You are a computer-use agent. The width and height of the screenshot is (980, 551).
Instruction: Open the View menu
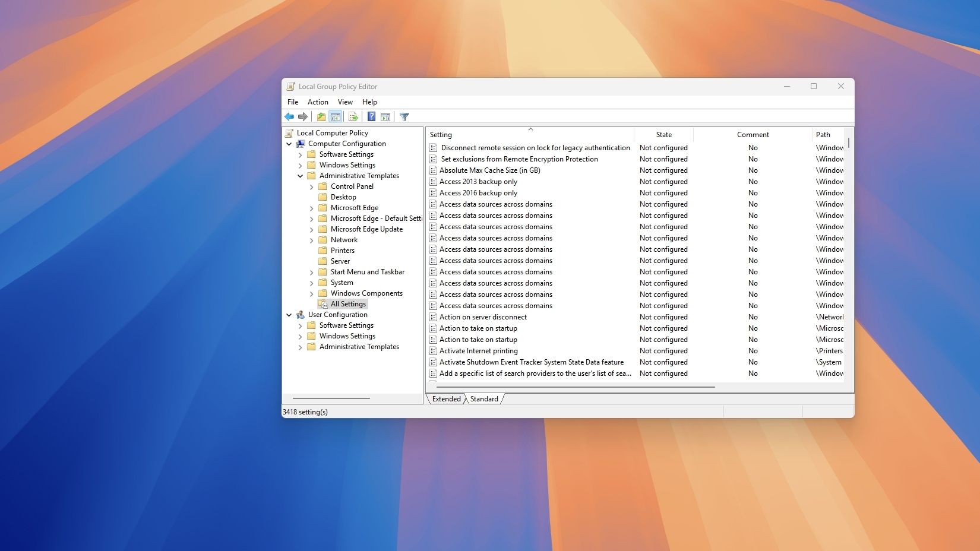pos(345,102)
